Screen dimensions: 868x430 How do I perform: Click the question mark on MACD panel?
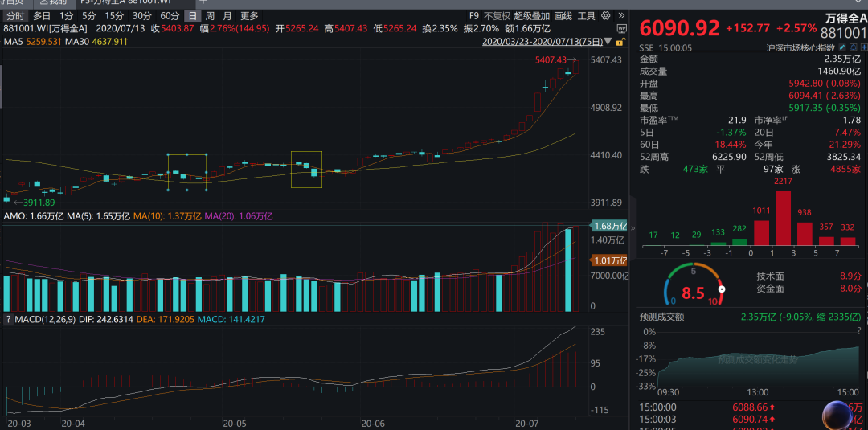pos(8,319)
